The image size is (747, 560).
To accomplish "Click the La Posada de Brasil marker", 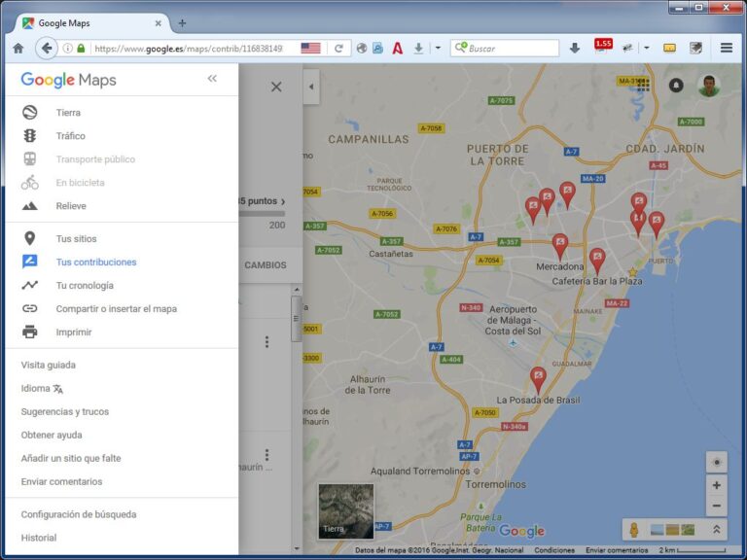I will coord(538,380).
